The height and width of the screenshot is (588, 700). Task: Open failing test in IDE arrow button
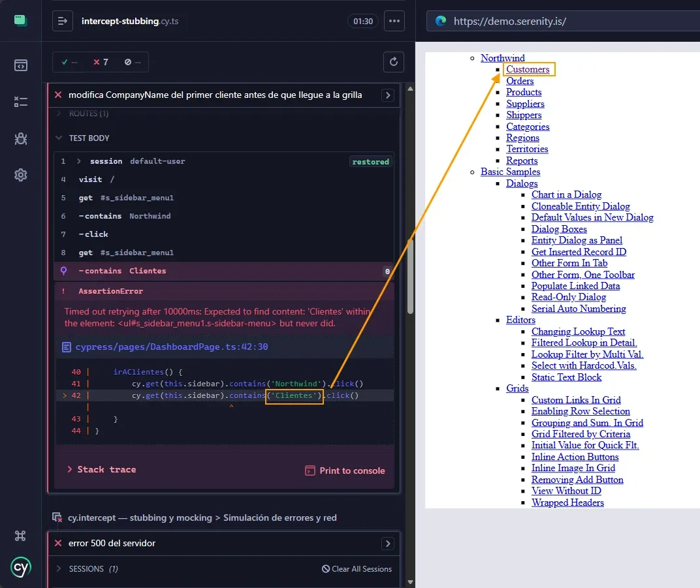click(387, 95)
